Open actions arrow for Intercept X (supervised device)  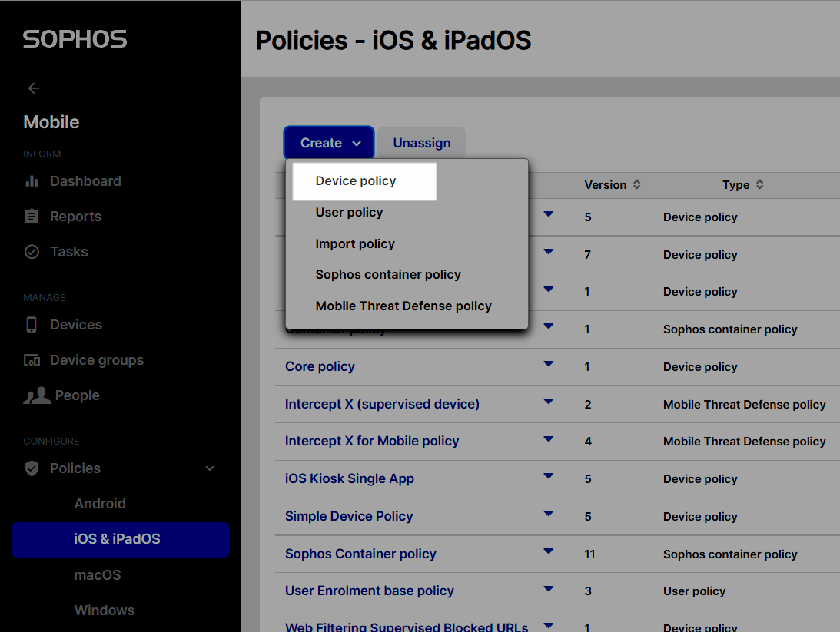549,402
